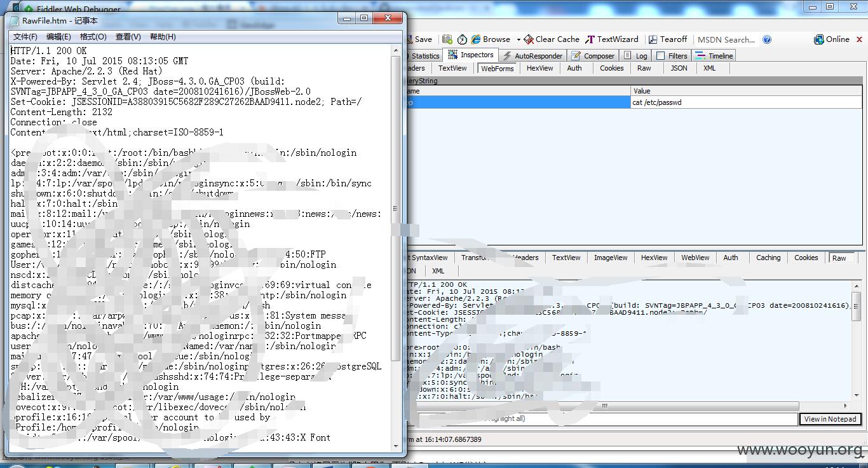Click Notepad scroll-up arrow
Viewport: 868px width, 468px height.
(397, 50)
